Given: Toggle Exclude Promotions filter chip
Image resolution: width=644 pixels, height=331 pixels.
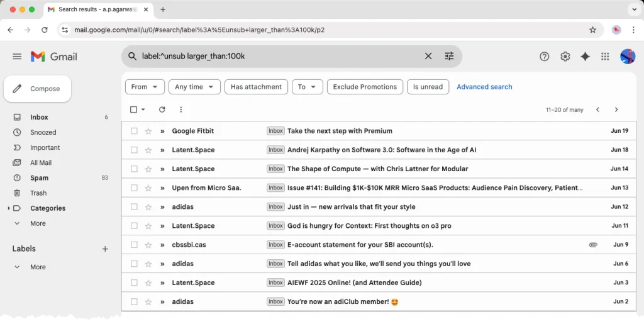Looking at the screenshot, I should coord(365,87).
